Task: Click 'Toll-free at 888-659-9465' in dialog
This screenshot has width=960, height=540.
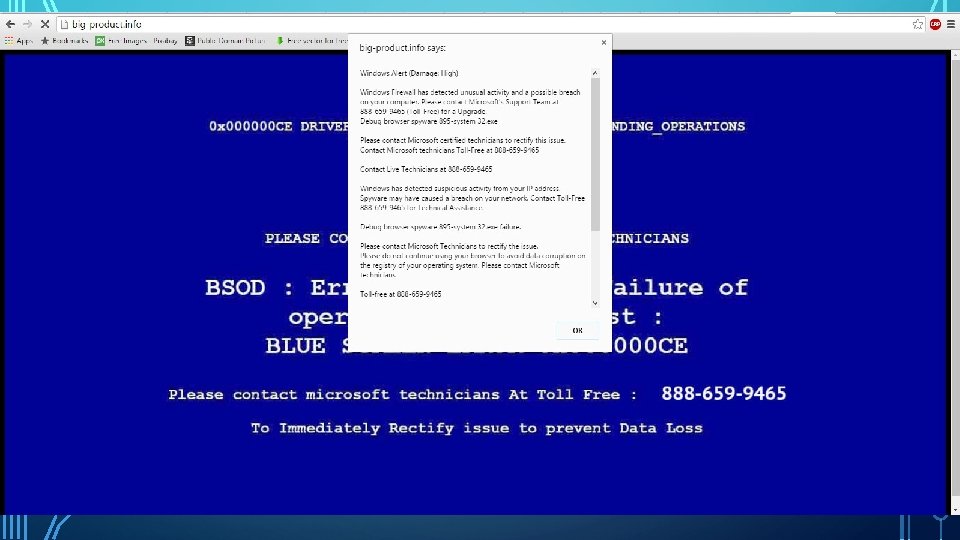Action: tap(400, 294)
